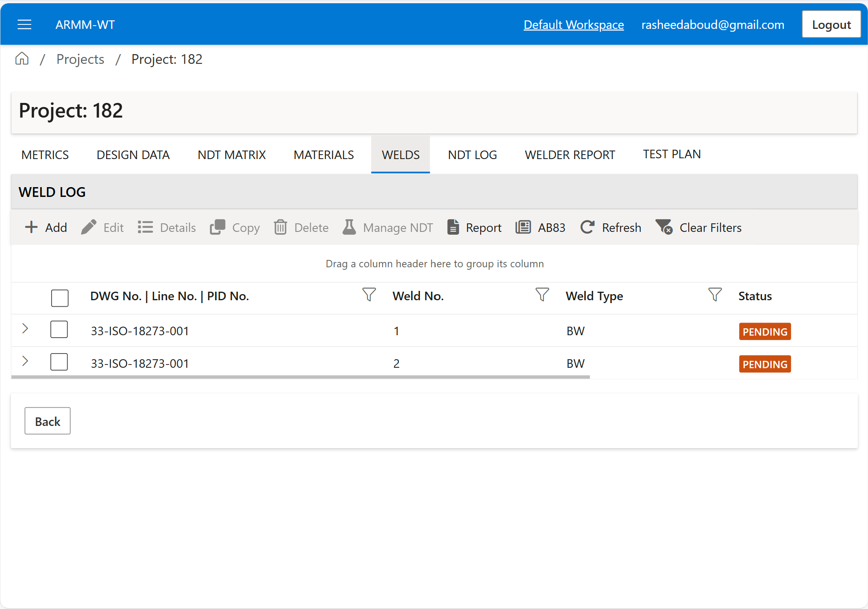Click the 33-ISO-18273-001 cell of weld 1

[x=140, y=331]
